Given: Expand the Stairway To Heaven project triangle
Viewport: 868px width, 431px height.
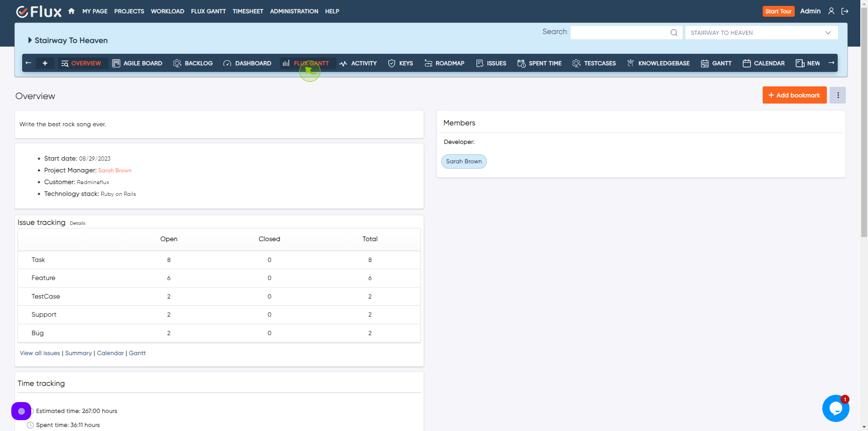Looking at the screenshot, I should pyautogui.click(x=30, y=40).
